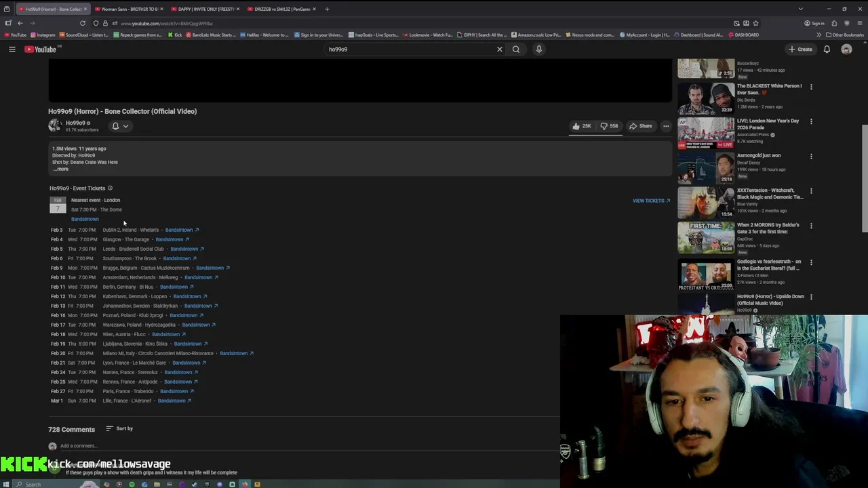Open menu for Asmongold just won video
Screen dimensions: 868x488
pos(811,157)
